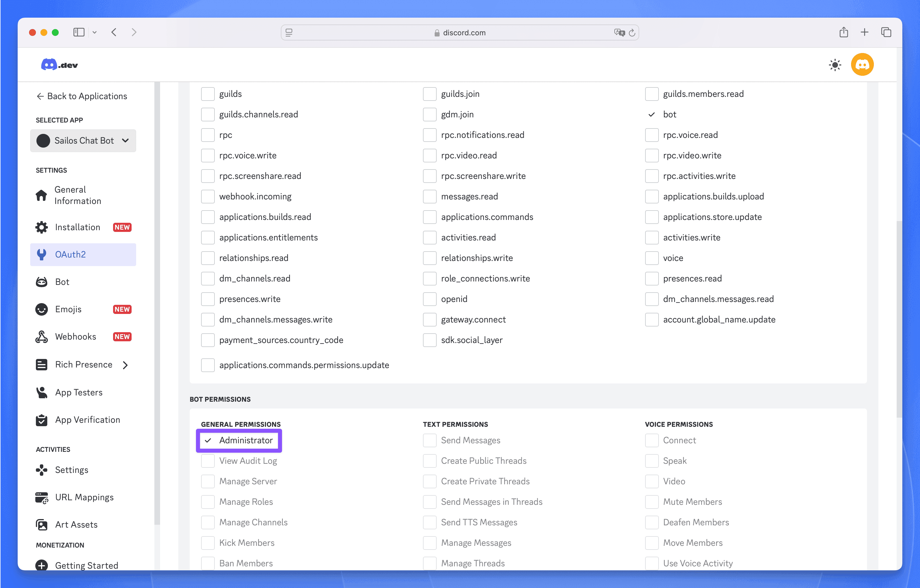Viewport: 920px width, 588px height.
Task: Click the Discord .dev logo
Action: 59,65
